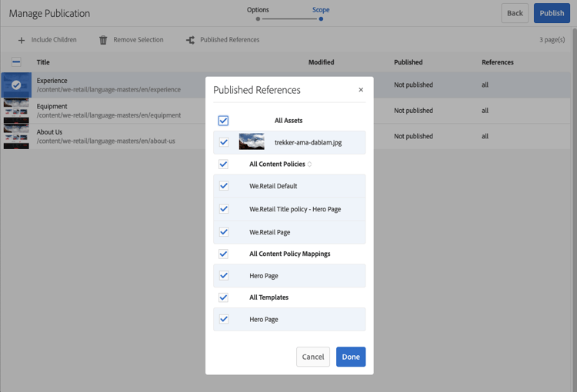Toggle All Content Policy Mappings group checkbox
Screen dimensions: 577x392
coord(223,254)
